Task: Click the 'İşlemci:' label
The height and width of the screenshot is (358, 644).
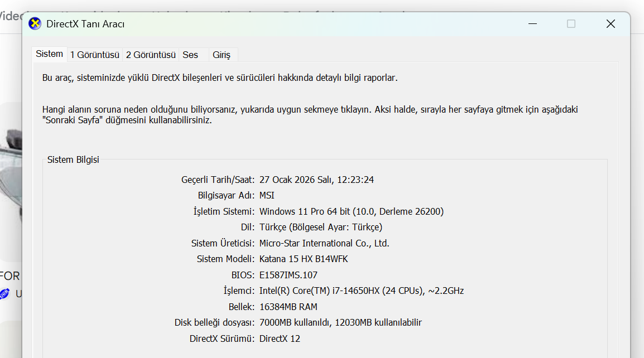Action: click(239, 291)
